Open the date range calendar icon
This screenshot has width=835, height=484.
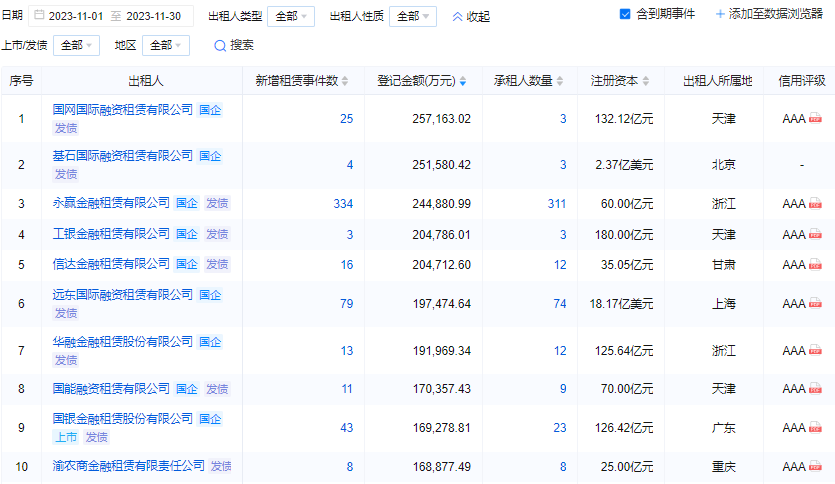39,15
